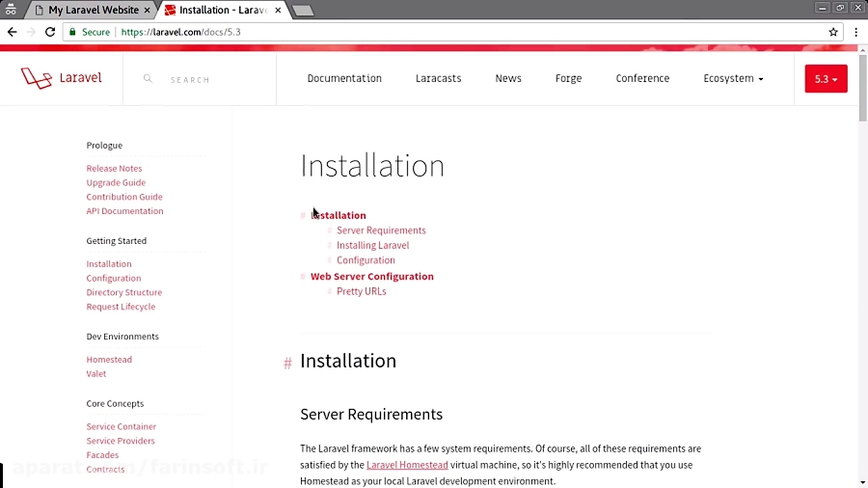
Task: Close the My Laravel Website tab
Action: [147, 10]
